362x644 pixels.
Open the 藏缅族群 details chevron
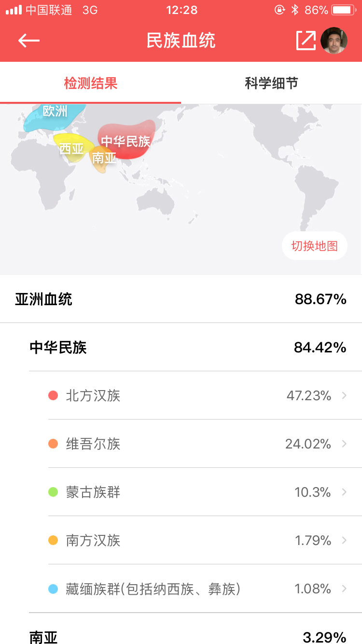(344, 588)
